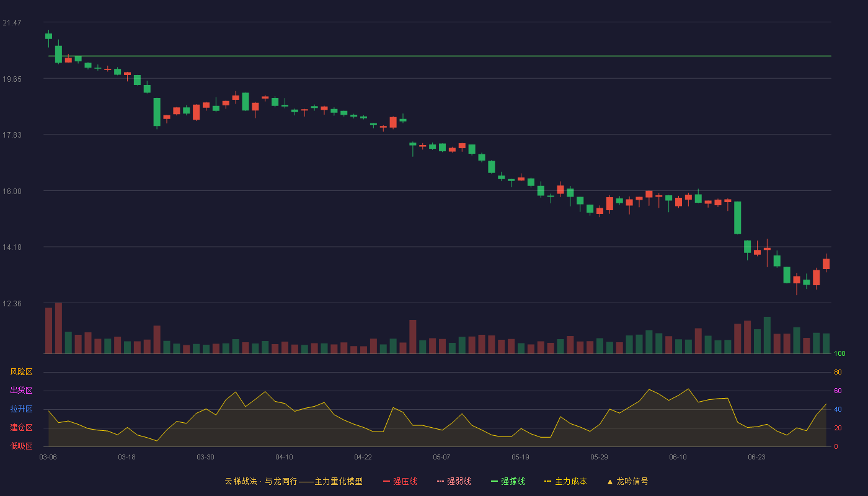Click the 拉升区 zone label
Image resolution: width=868 pixels, height=496 pixels.
pos(21,409)
